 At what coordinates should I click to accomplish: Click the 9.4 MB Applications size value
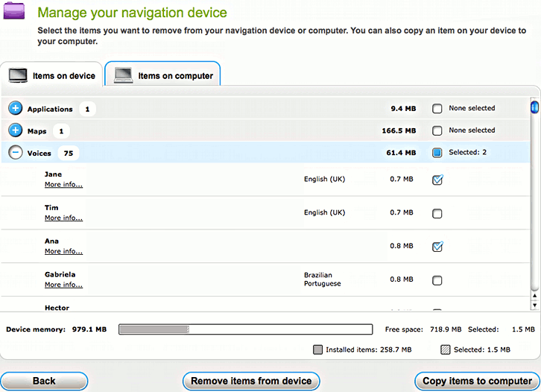403,109
